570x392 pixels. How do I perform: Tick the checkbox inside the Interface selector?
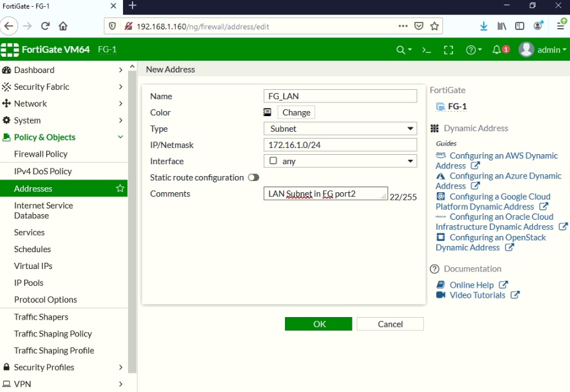[272, 161]
